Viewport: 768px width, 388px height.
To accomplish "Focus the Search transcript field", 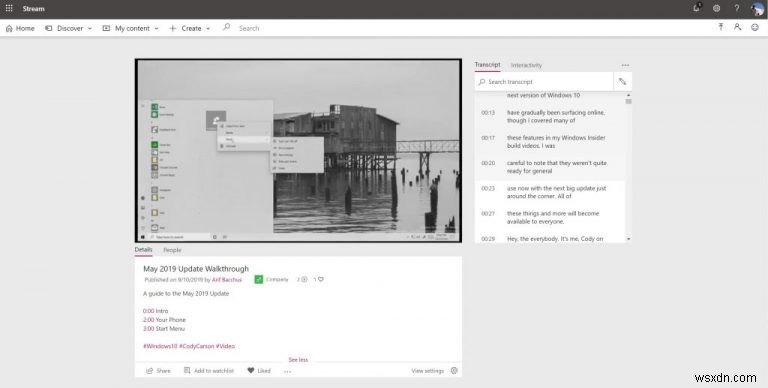I will (x=544, y=82).
